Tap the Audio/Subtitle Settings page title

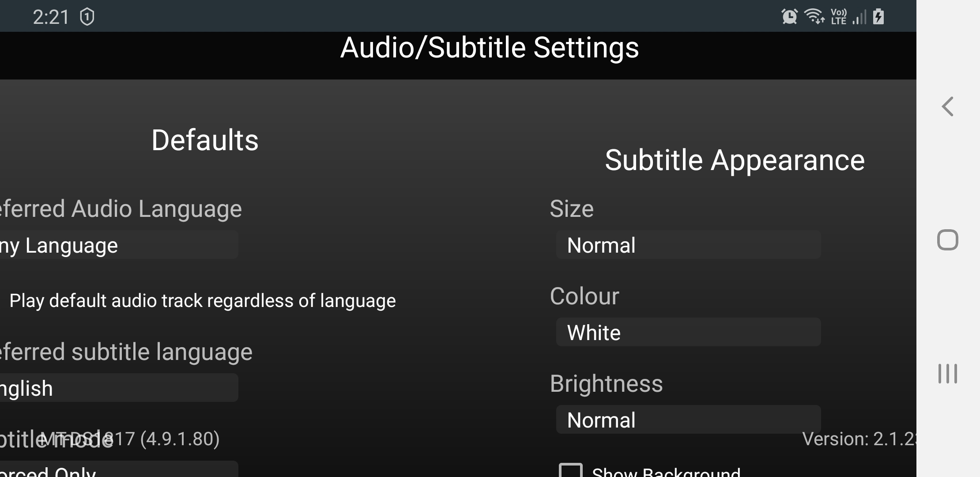[x=489, y=48]
